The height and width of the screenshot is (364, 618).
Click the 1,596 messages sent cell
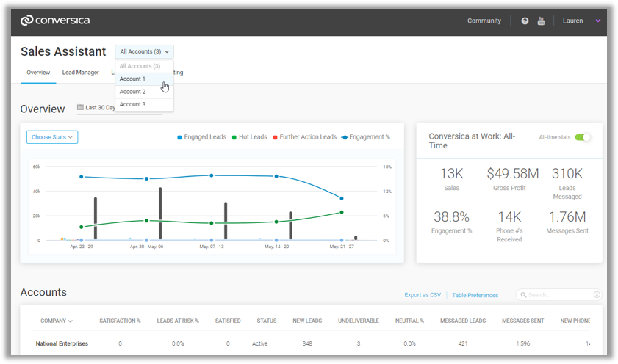[x=523, y=343]
